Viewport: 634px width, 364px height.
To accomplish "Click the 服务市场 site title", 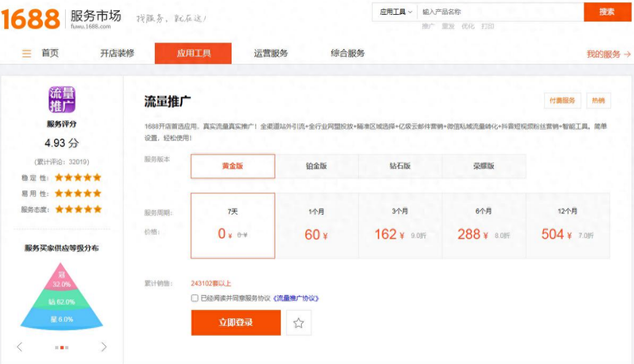I will 96,16.
